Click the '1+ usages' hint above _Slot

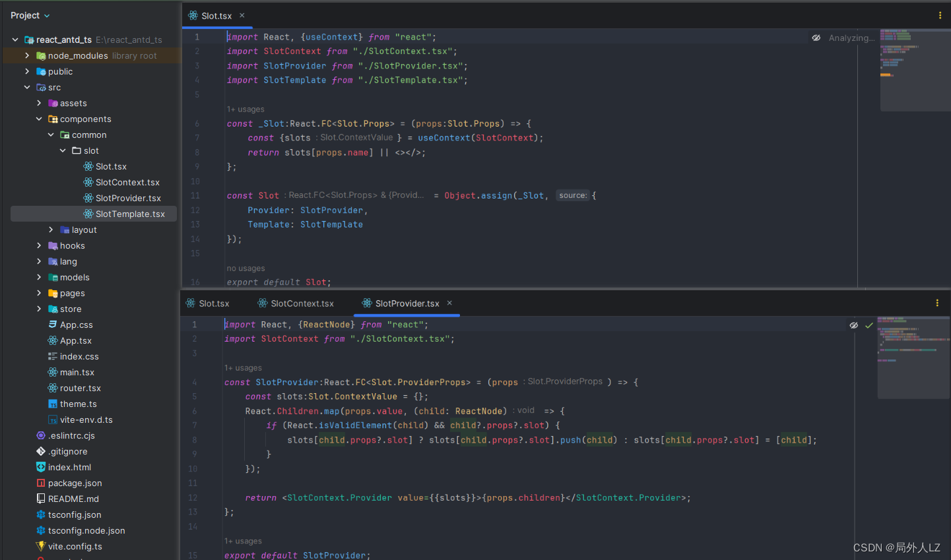pyautogui.click(x=246, y=109)
